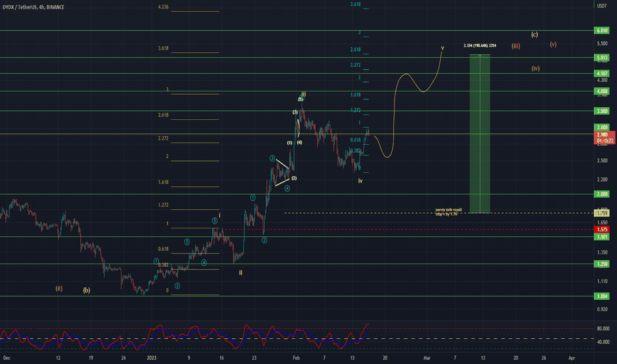This screenshot has width=617, height=364.
Task: Click the 2.200 price axis value
Action: [x=602, y=179]
